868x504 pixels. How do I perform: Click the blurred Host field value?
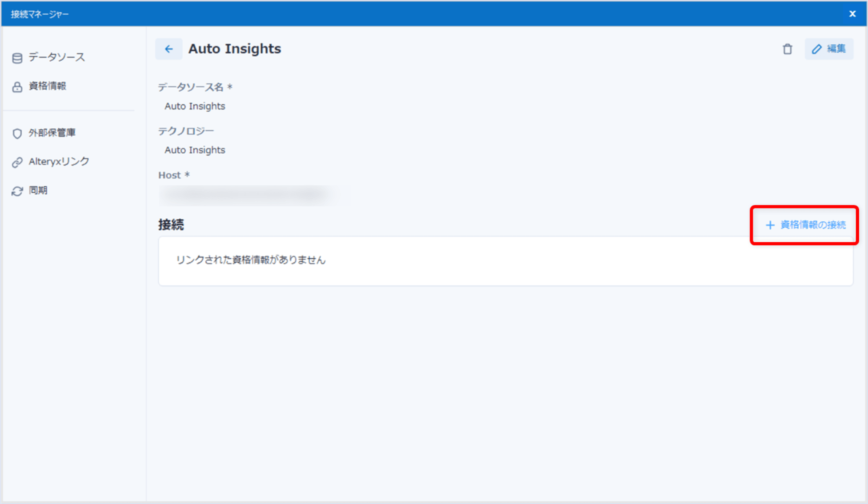tap(254, 195)
